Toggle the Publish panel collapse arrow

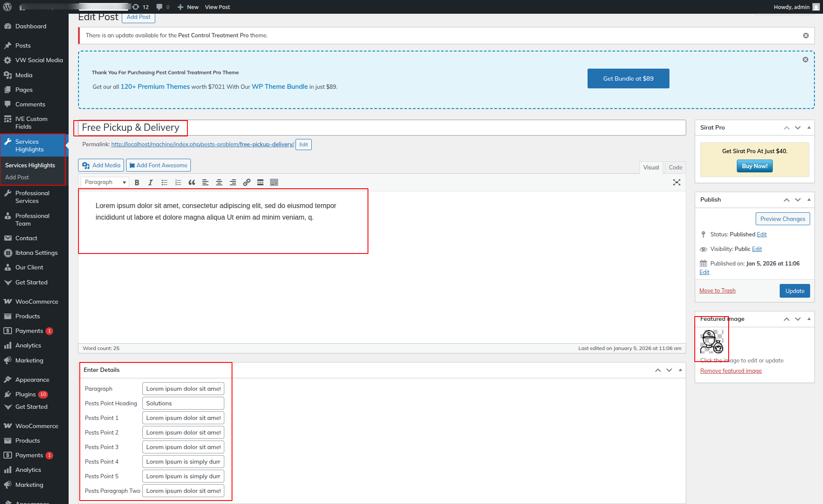pos(809,199)
